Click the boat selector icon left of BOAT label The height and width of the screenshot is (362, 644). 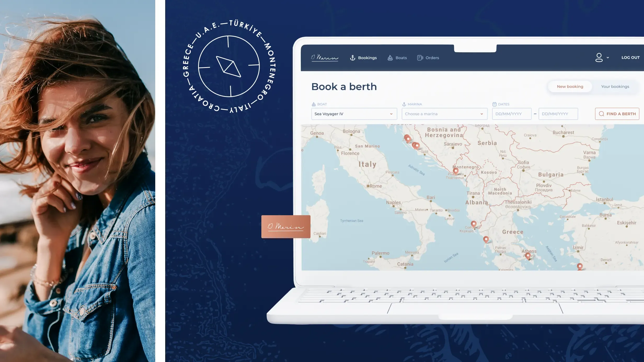313,104
